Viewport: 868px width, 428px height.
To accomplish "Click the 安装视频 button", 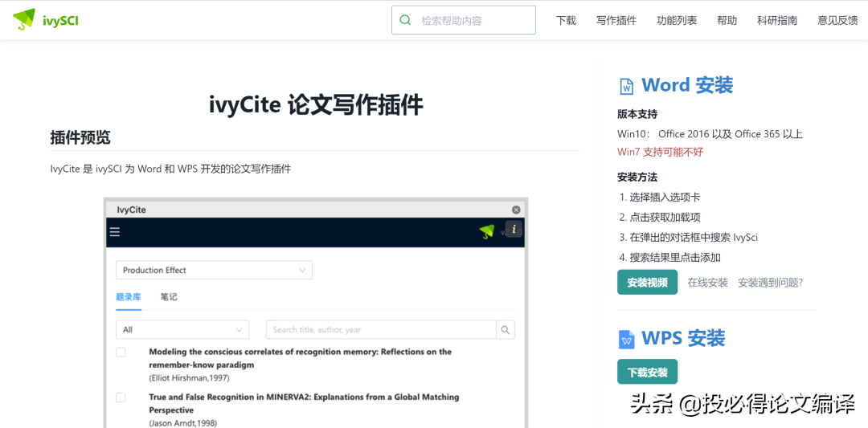I will click(x=647, y=283).
